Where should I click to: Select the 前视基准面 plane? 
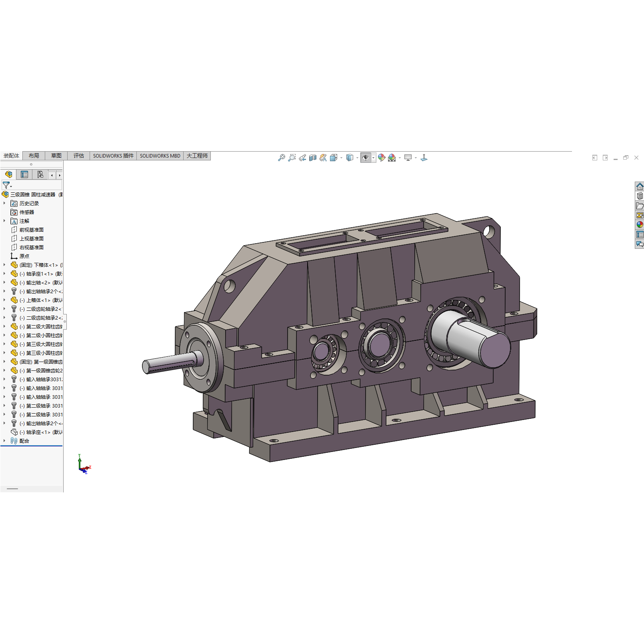[x=32, y=230]
